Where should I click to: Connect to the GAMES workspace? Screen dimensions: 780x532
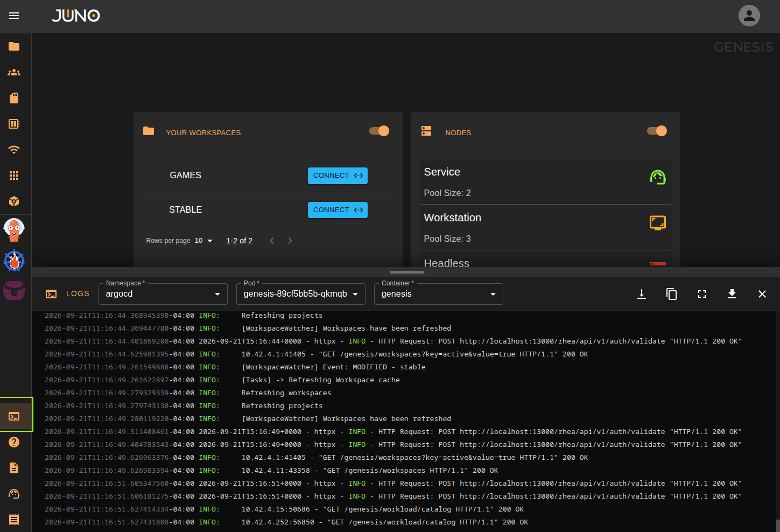[x=338, y=176]
